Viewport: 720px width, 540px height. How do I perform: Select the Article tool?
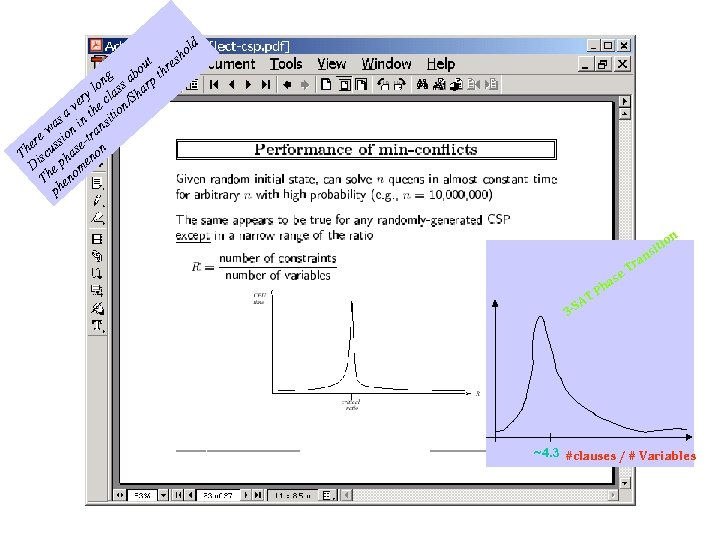97,274
